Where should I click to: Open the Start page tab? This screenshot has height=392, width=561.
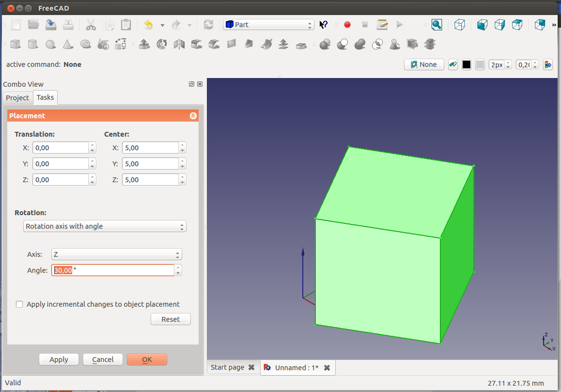tap(228, 367)
